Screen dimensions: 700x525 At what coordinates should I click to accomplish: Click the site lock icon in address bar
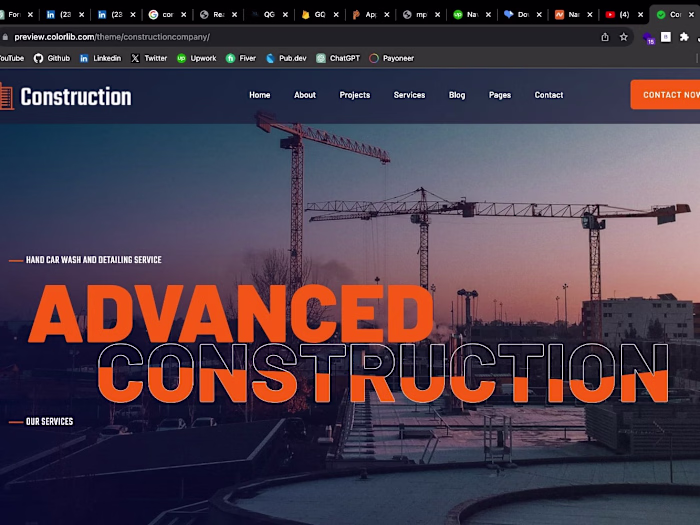click(5, 37)
